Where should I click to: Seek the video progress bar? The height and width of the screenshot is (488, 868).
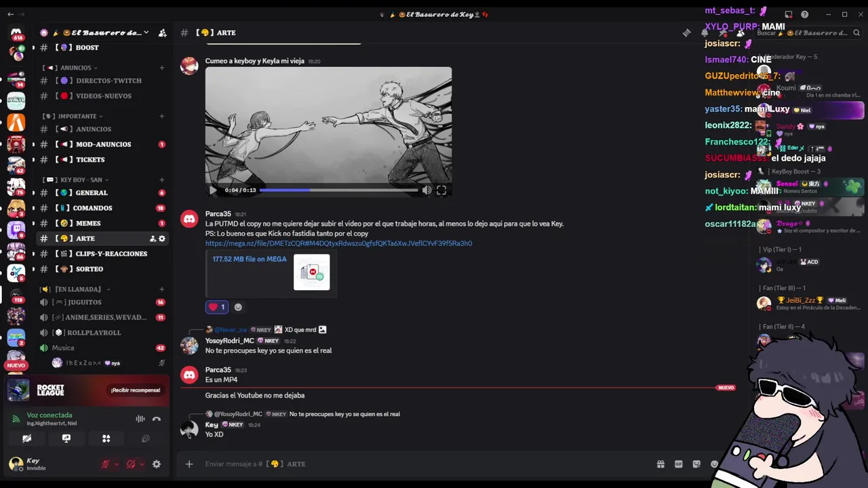click(x=338, y=190)
